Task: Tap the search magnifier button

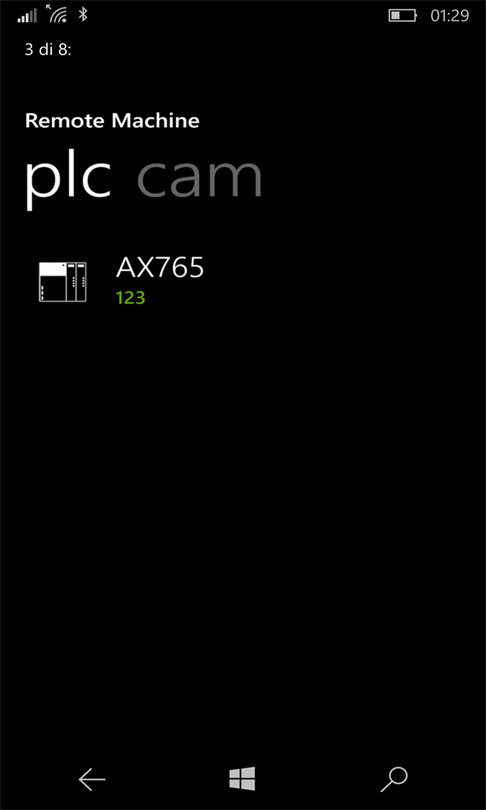Action: pyautogui.click(x=394, y=780)
